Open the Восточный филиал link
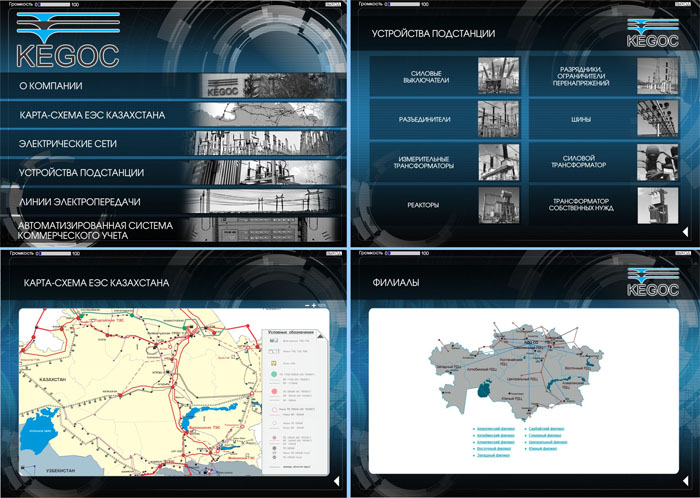The image size is (700, 498). (x=494, y=448)
